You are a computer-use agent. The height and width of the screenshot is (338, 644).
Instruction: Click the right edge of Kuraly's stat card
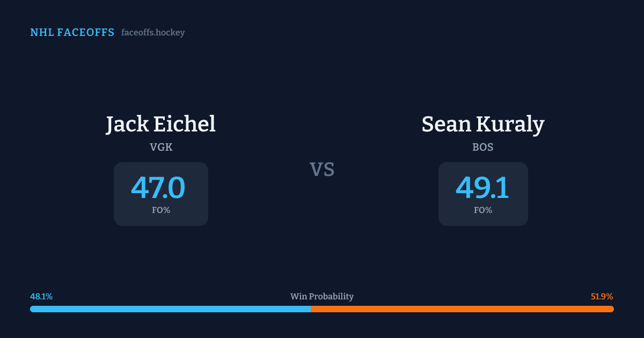point(527,194)
